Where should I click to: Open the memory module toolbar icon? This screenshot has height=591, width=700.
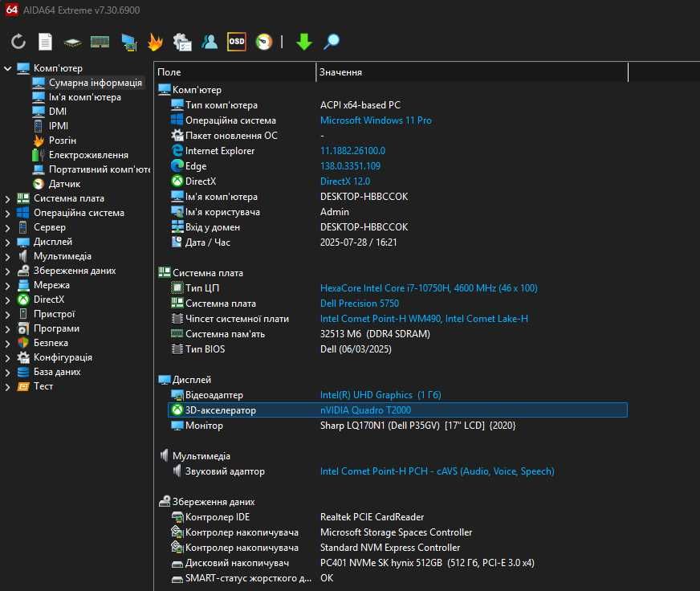click(x=100, y=42)
